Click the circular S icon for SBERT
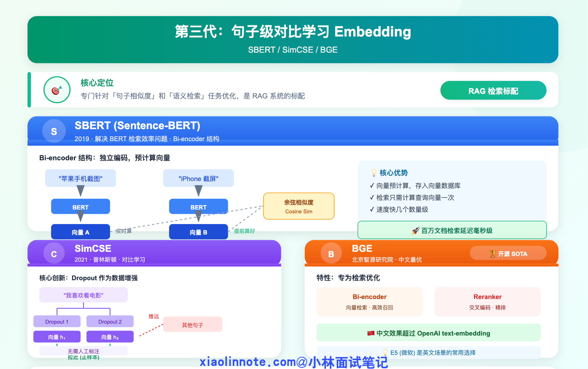This screenshot has height=369, width=588. [54, 131]
